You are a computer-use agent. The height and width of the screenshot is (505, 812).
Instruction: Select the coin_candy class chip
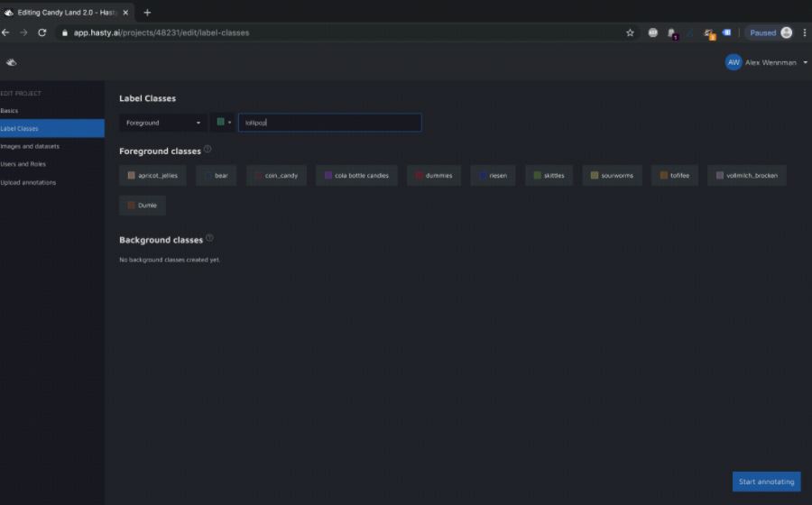point(277,176)
